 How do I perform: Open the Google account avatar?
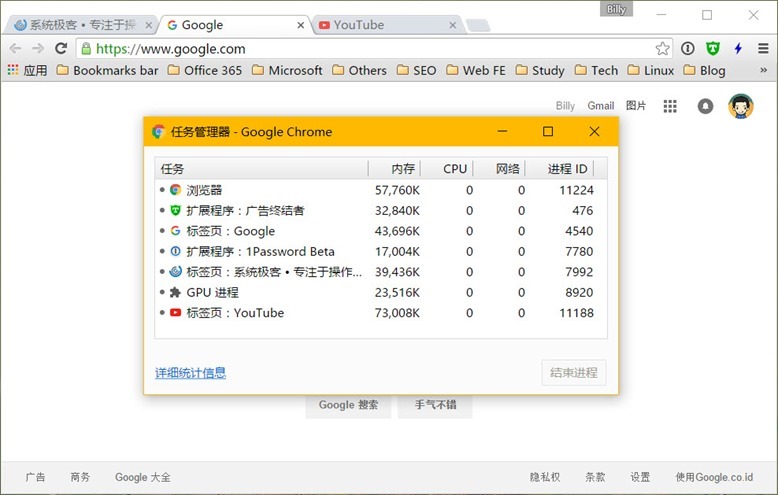point(740,106)
